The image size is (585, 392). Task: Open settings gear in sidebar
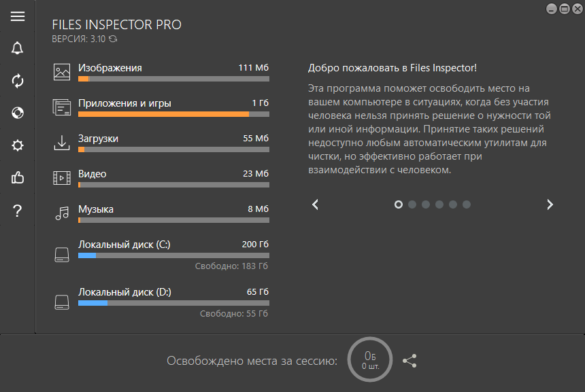pos(18,145)
